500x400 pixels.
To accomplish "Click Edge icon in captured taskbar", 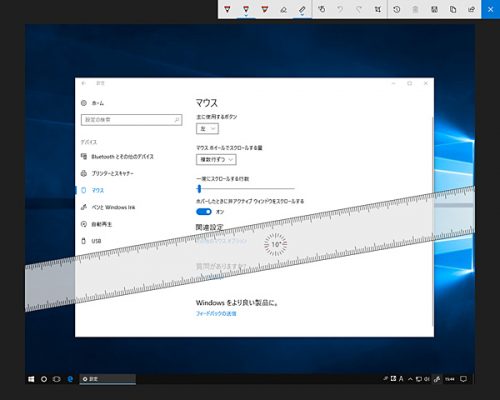I will click(x=70, y=379).
